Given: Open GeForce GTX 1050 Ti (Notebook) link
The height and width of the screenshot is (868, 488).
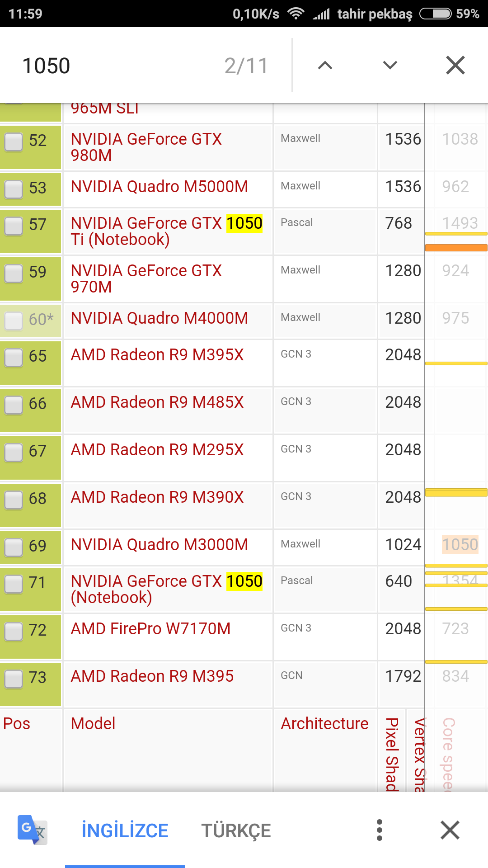Looking at the screenshot, I should pos(167,231).
